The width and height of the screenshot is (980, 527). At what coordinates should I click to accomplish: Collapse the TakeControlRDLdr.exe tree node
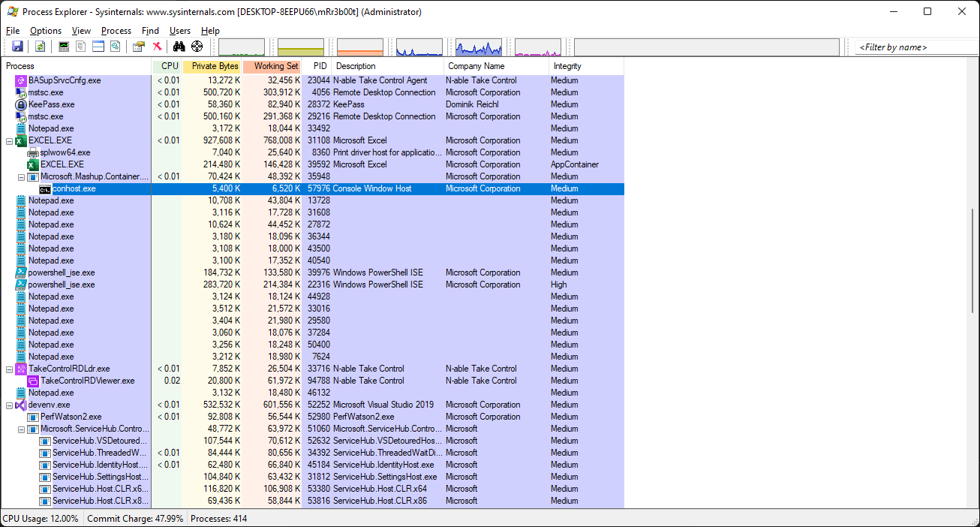9,369
